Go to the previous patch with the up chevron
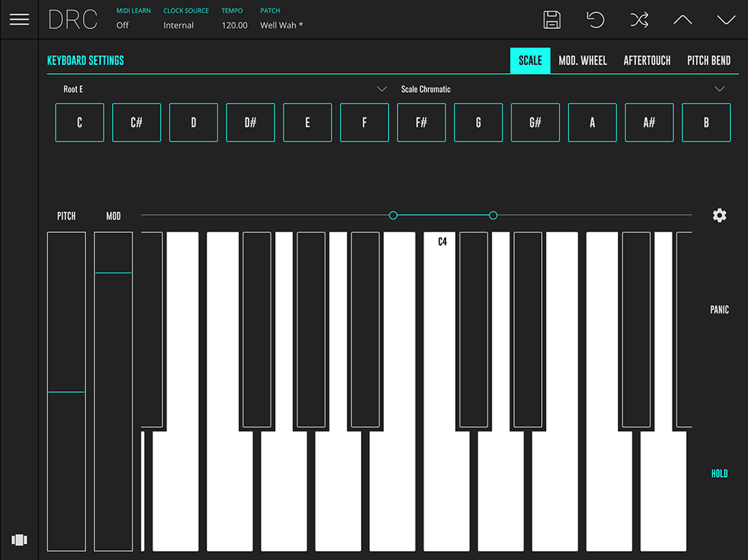 [682, 20]
